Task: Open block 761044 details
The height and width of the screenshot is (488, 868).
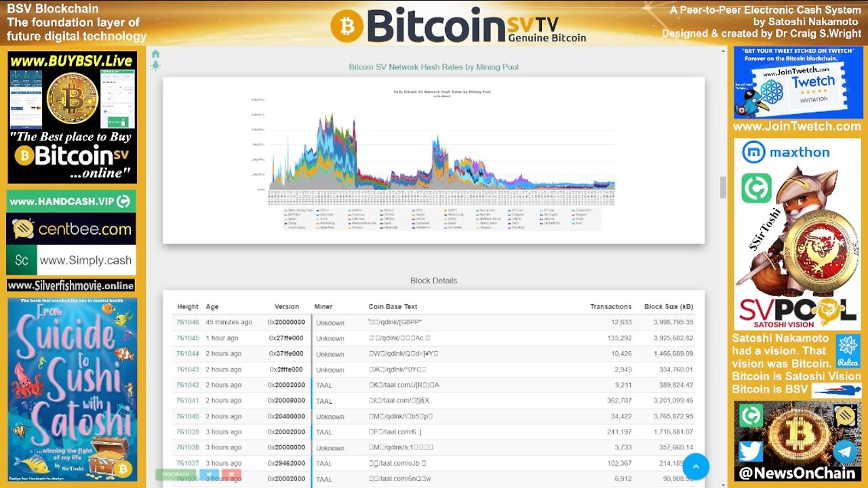Action: pyautogui.click(x=188, y=354)
